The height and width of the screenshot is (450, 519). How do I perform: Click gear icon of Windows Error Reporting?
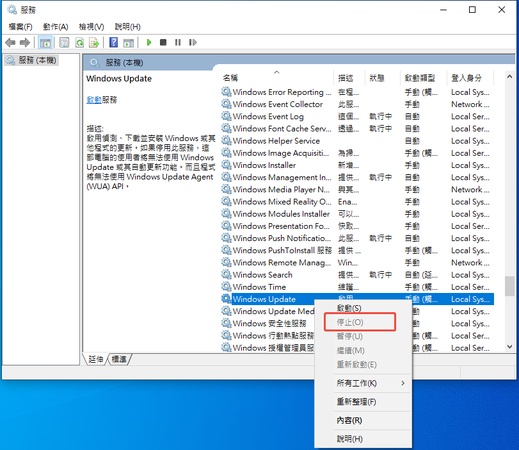pyautogui.click(x=226, y=92)
